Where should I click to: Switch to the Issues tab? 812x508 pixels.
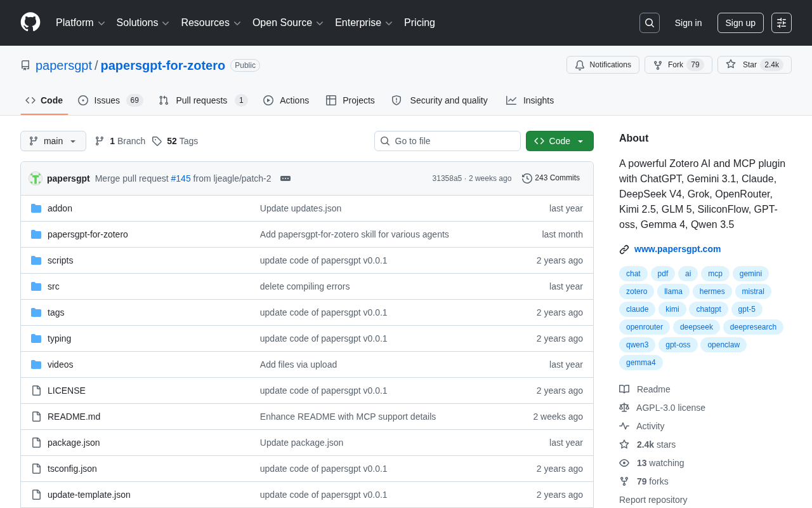tap(110, 100)
